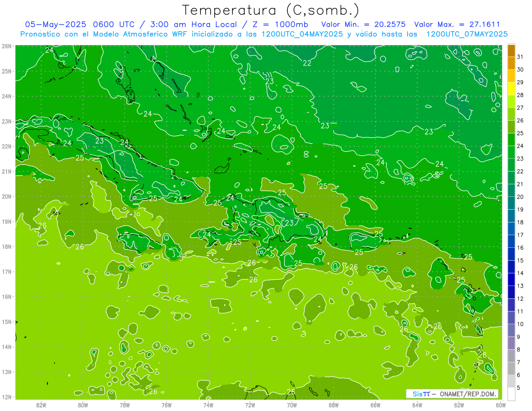Click the 'Temperatura (C,somb.)' chart title

271,10
